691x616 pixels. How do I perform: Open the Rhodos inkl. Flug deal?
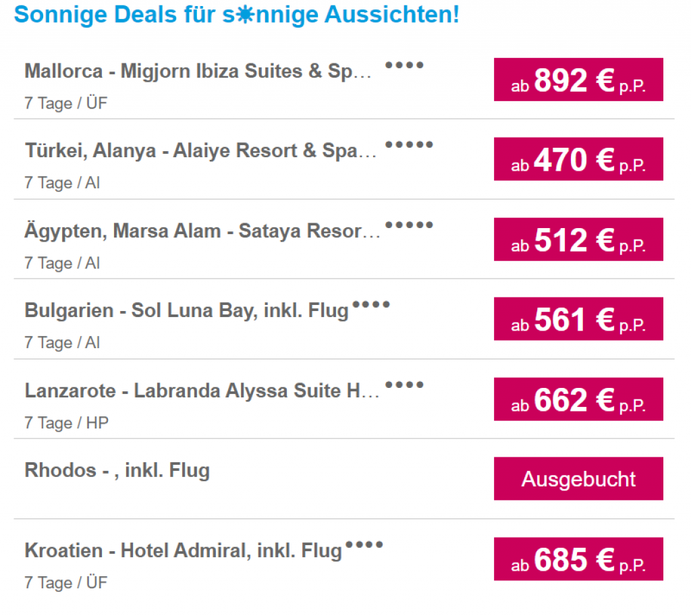coord(117,470)
